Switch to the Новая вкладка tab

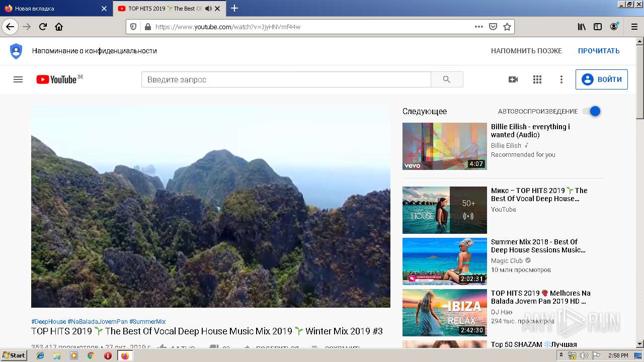(x=56, y=9)
